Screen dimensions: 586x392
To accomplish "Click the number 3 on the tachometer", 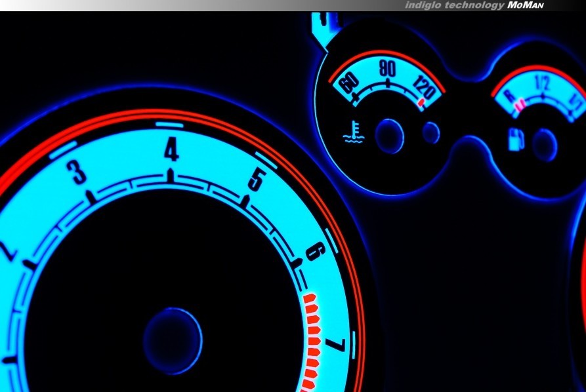I will point(77,172).
